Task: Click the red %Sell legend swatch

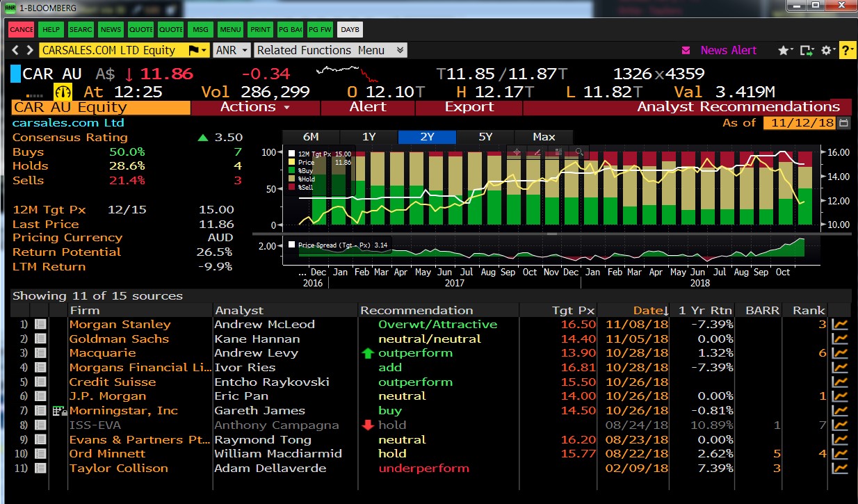Action: (292, 187)
